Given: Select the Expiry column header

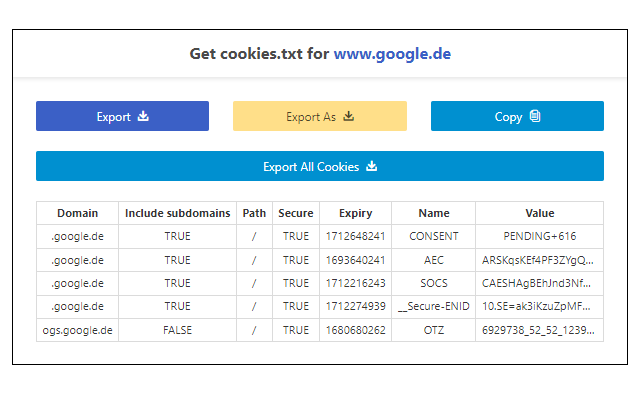Looking at the screenshot, I should click(x=356, y=213).
